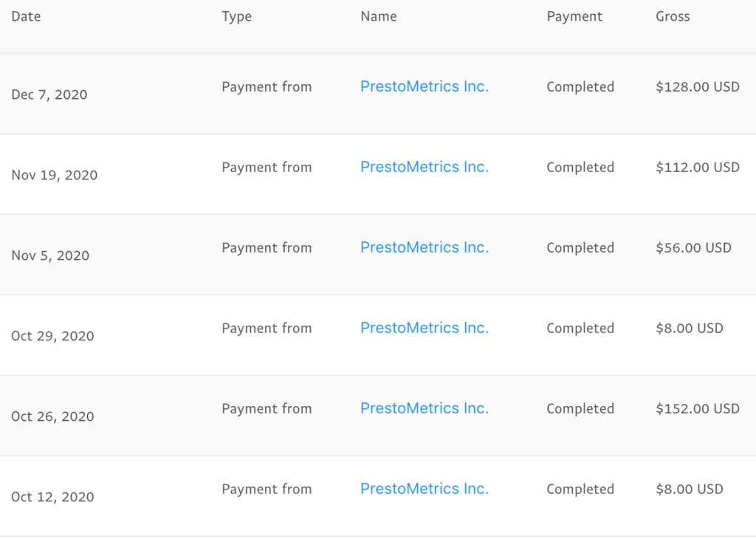This screenshot has height=539, width=756.
Task: Select the $56.00 USD gross amount
Action: pyautogui.click(x=693, y=248)
